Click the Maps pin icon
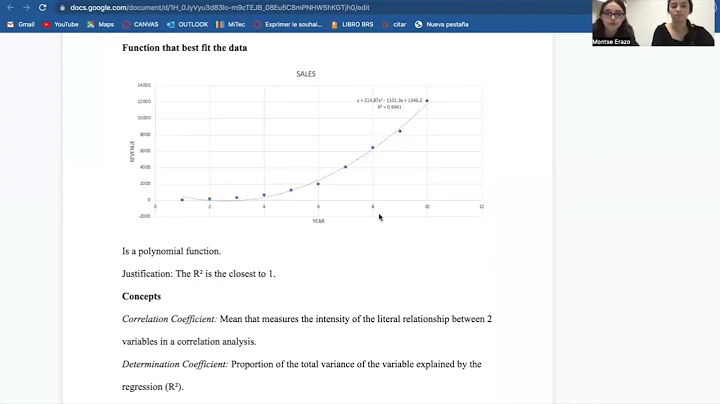The image size is (720, 404). pos(90,24)
